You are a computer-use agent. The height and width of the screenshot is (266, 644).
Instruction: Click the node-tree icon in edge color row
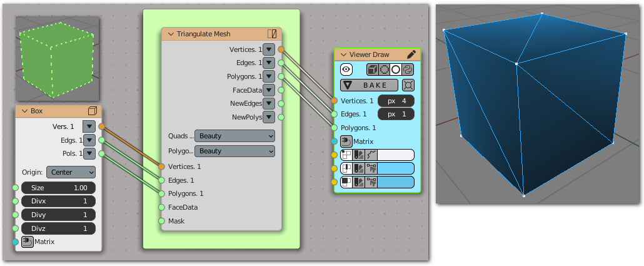(x=371, y=168)
